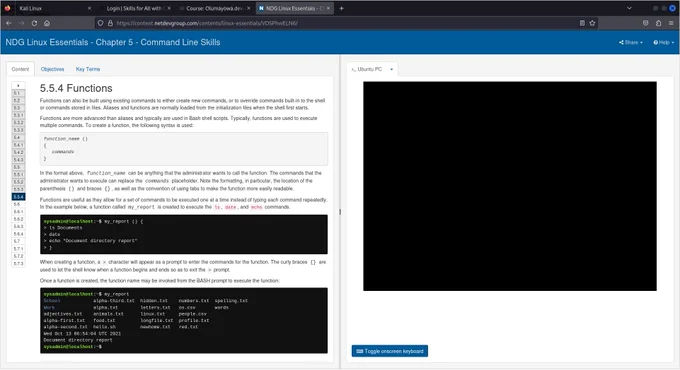Go to section 5.6
Image resolution: width=680 pixels, height=370 pixels.
coord(18,204)
